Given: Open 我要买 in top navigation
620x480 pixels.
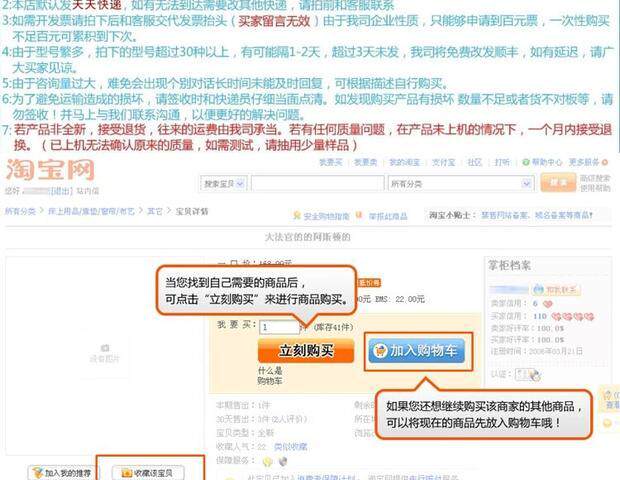Looking at the screenshot, I should (331, 163).
